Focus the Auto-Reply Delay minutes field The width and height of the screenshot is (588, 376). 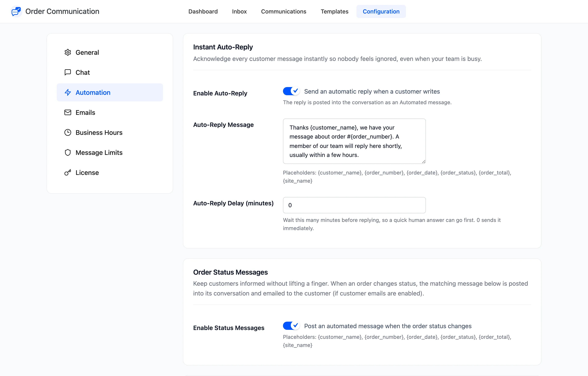354,205
